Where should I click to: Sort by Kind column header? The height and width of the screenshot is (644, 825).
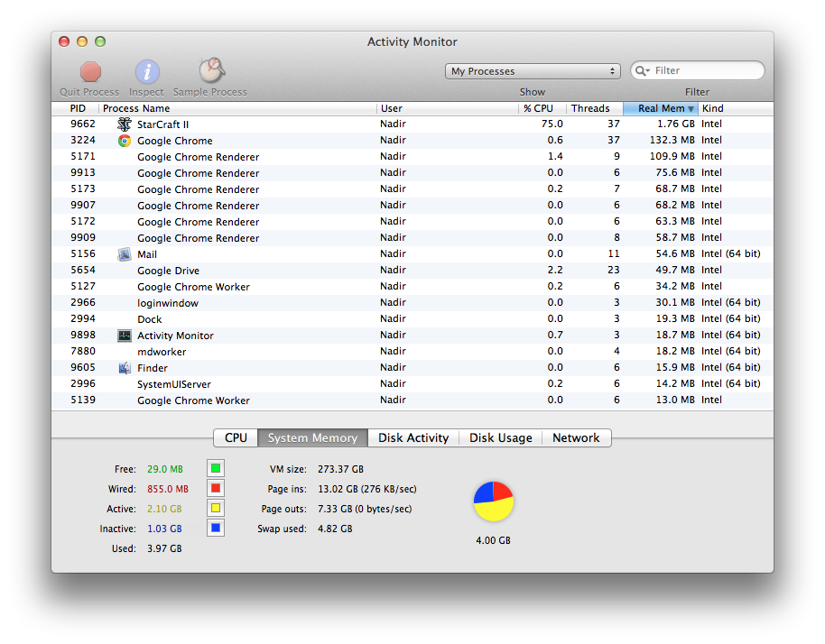click(736, 108)
